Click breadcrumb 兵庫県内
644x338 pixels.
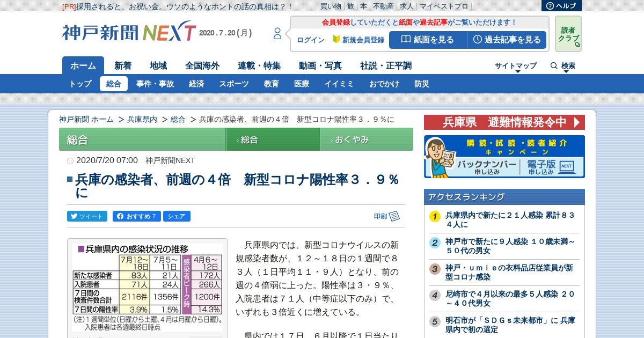142,119
